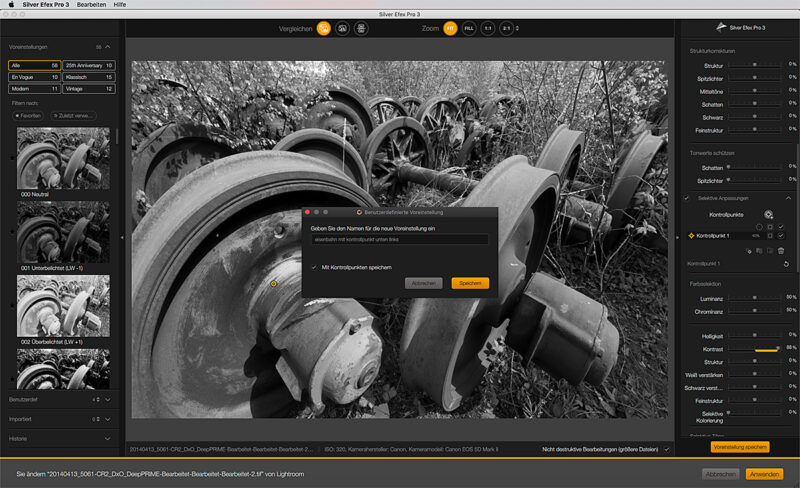800x488 pixels.
Task: Open the Bearbeiten menu
Action: coord(91,4)
